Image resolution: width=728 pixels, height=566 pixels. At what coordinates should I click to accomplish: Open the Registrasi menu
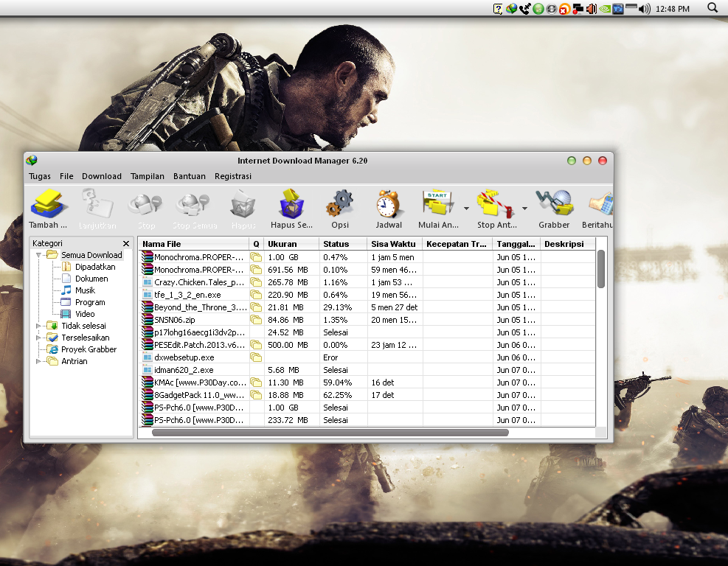pos(233,176)
